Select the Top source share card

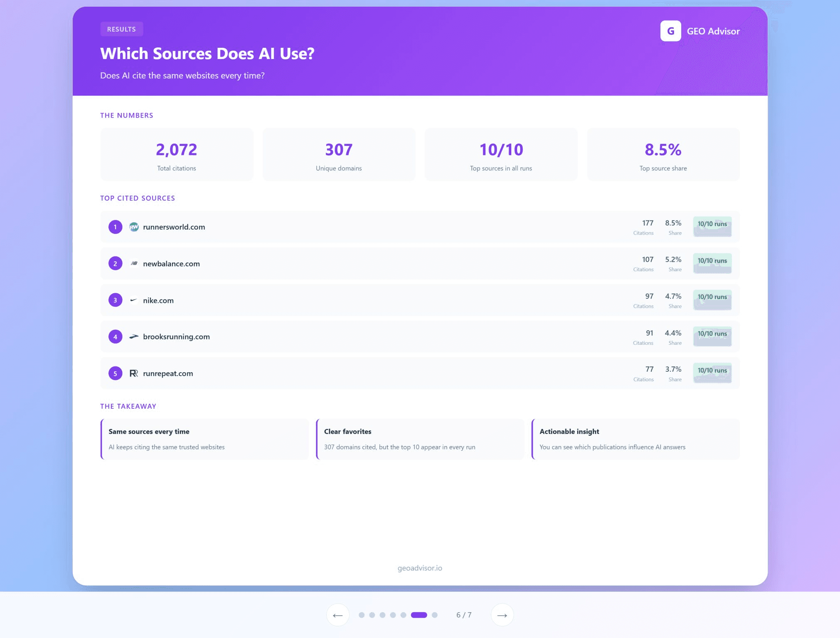[x=663, y=155]
